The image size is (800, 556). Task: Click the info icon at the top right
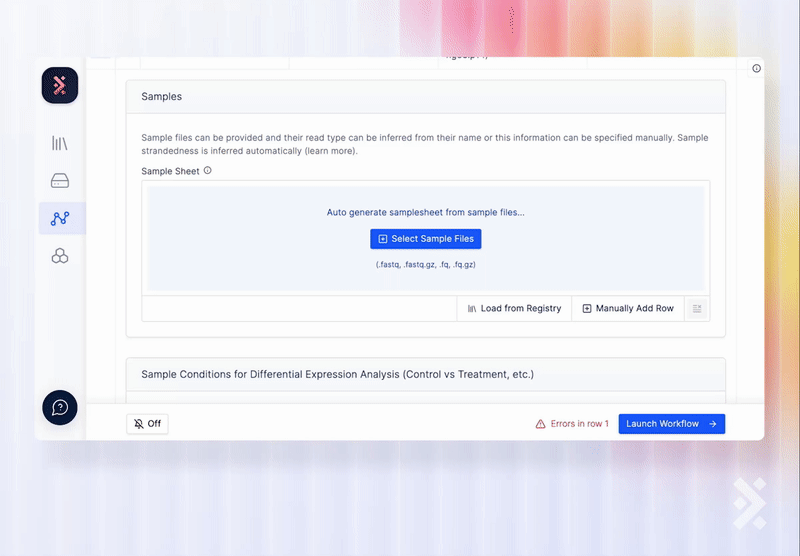coord(756,68)
